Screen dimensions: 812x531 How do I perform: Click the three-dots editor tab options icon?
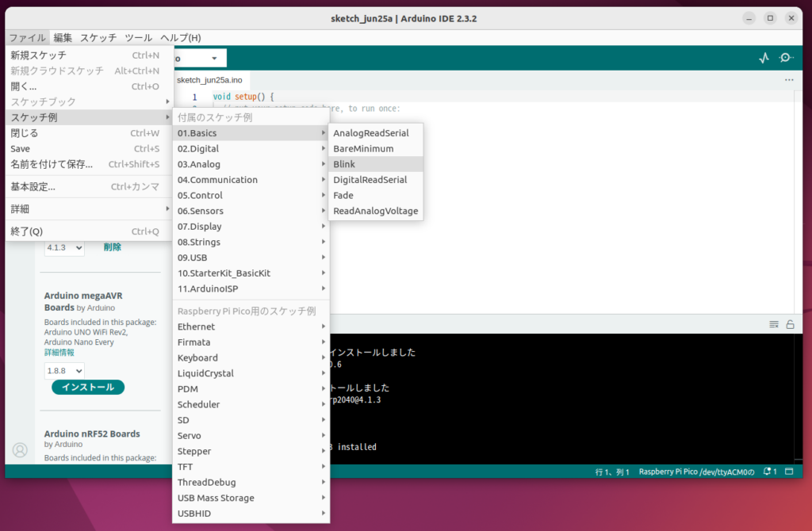pos(789,80)
